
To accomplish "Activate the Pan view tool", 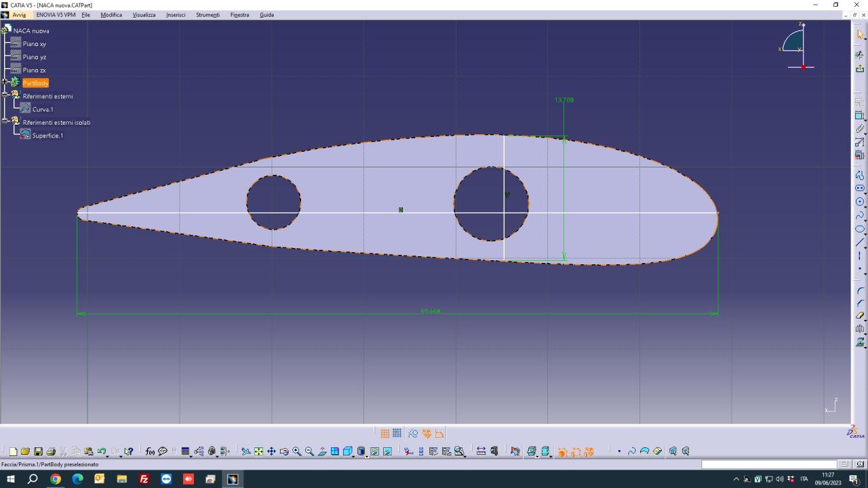I will [x=271, y=451].
